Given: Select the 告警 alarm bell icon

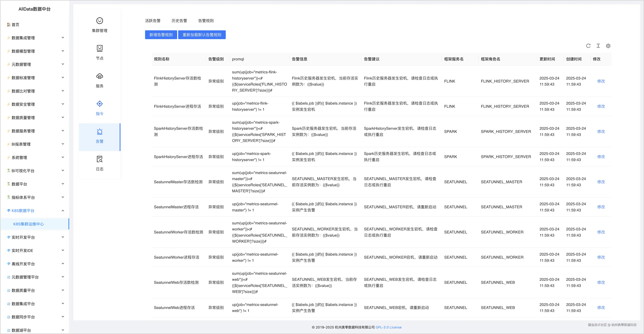Looking at the screenshot, I should click(100, 132).
